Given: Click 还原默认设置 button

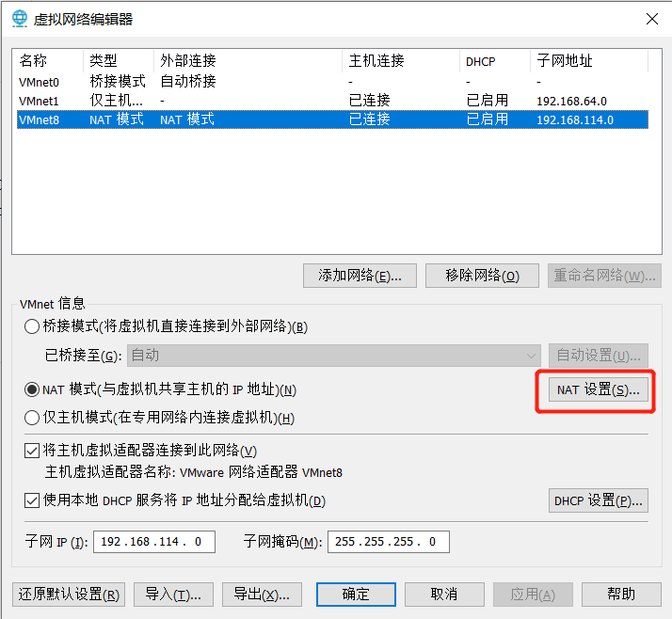Looking at the screenshot, I should [69, 595].
